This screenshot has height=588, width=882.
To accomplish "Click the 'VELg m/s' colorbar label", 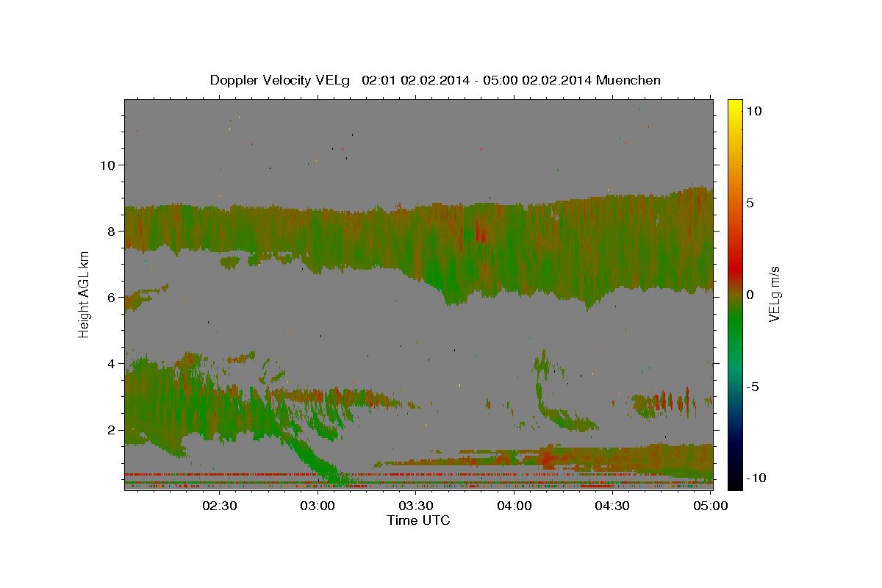I will coord(774,294).
